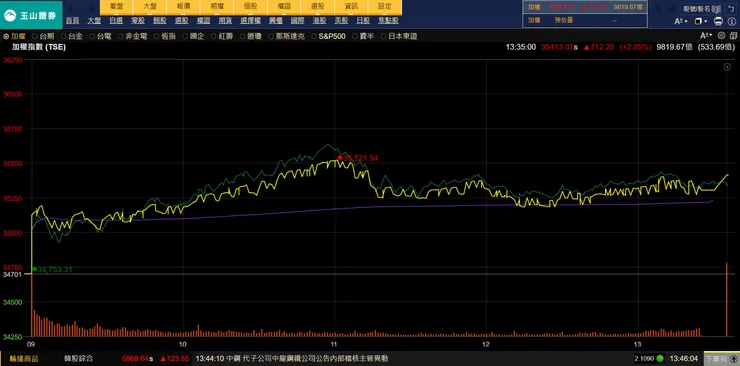Viewport: 740px width, 366px height.
Task: Click the 玉山證券 logo
Action: (31, 15)
